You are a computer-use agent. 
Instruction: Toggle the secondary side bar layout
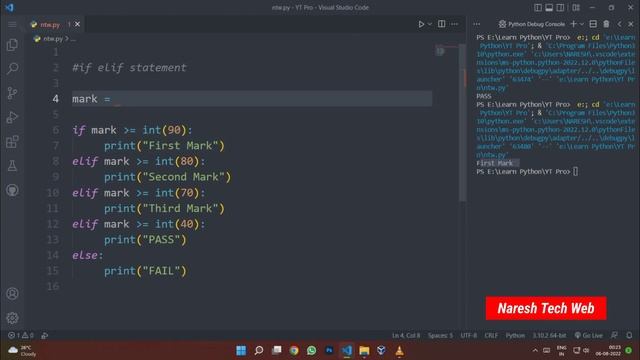560,7
